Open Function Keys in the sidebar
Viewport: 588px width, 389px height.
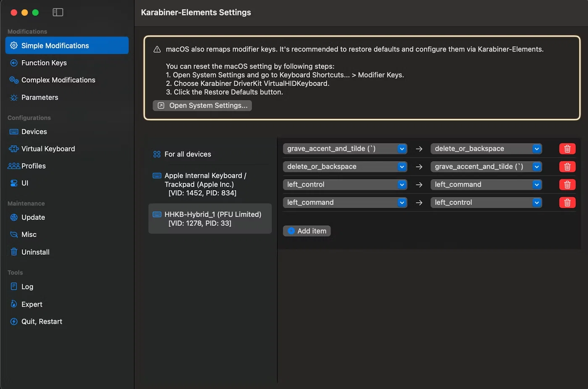(44, 63)
